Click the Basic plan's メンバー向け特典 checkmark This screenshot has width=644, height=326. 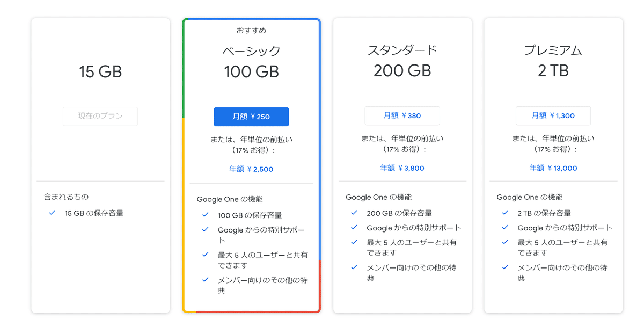click(x=205, y=280)
